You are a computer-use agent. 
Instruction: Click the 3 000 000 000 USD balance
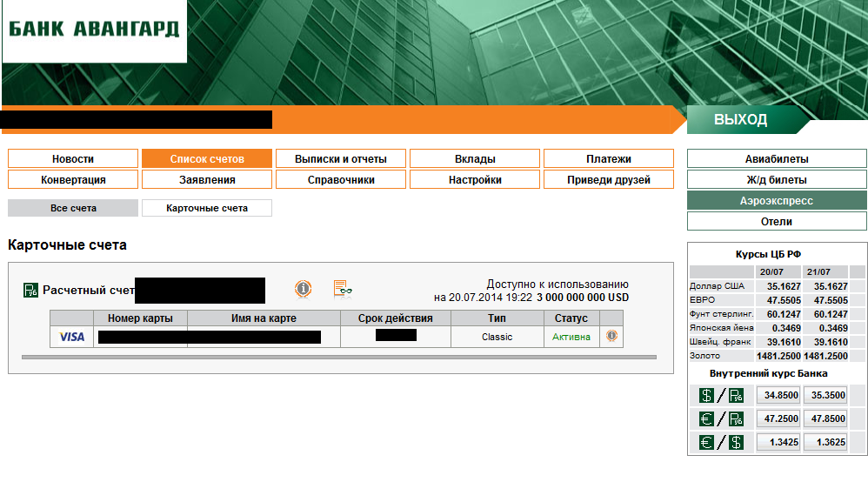click(583, 298)
